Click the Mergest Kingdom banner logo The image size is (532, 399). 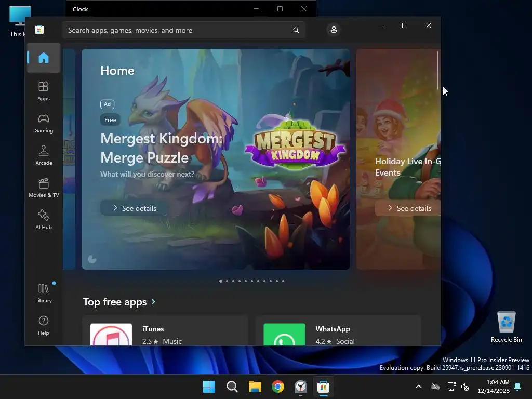click(295, 143)
